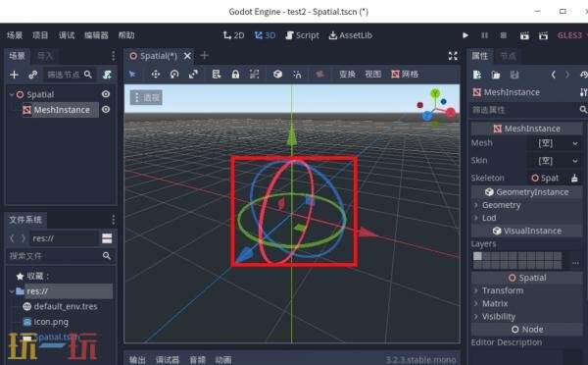Select the MeshInstance node in tree

click(x=62, y=110)
